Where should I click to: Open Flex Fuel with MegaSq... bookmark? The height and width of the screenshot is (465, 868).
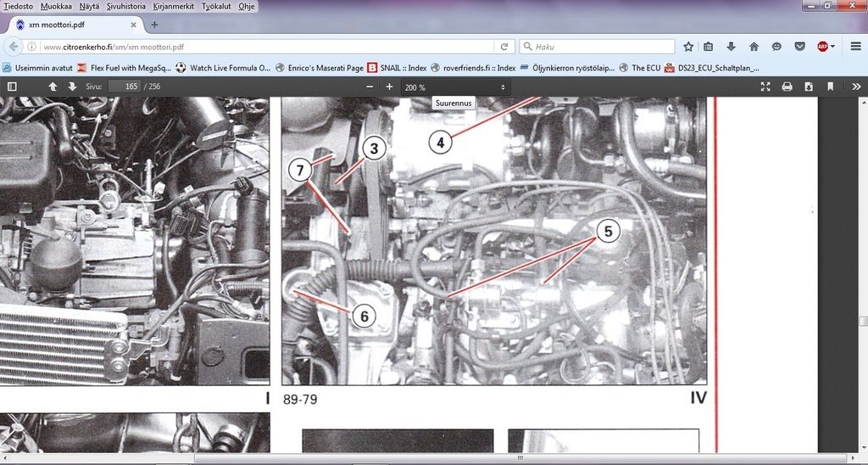[x=124, y=68]
